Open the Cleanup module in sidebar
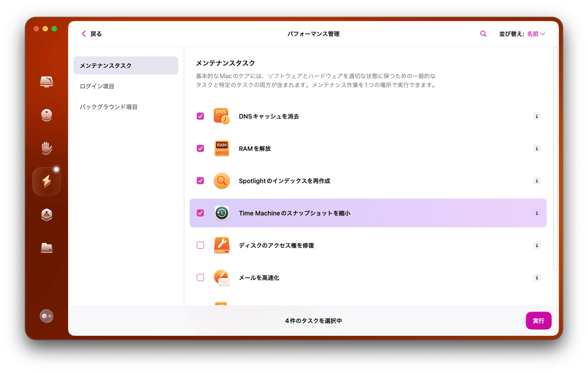The width and height of the screenshot is (588, 373). point(46,115)
